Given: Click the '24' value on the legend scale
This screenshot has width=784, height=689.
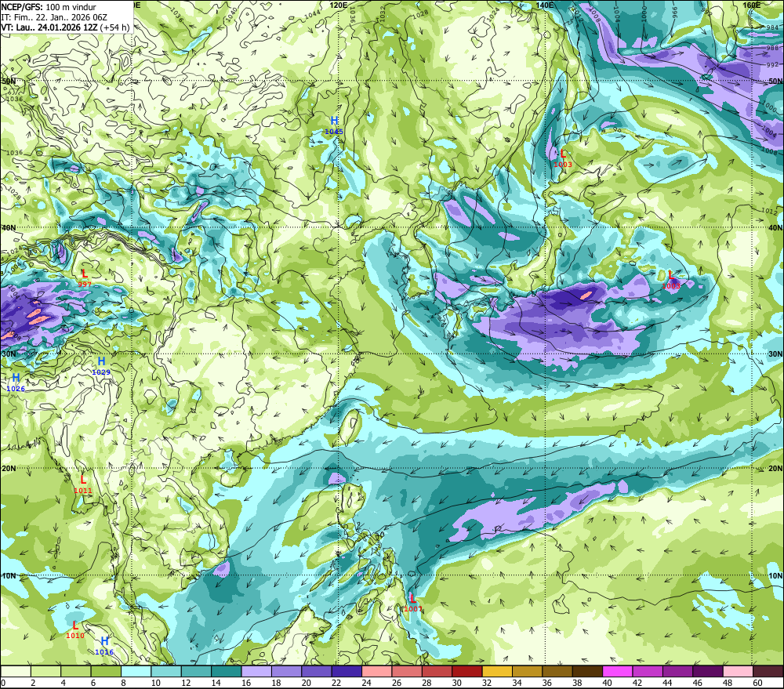Looking at the screenshot, I should 366,683.
